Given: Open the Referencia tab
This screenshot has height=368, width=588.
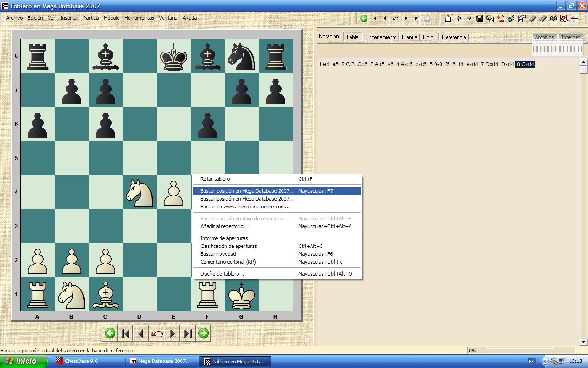Looking at the screenshot, I should 453,37.
